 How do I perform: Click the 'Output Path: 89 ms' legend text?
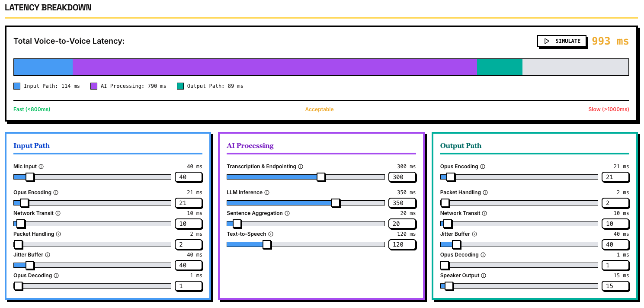tap(215, 86)
